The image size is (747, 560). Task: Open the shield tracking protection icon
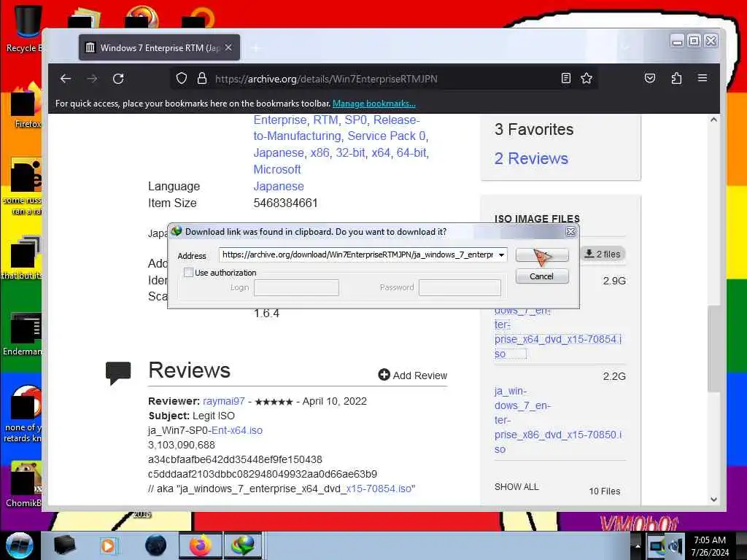point(182,79)
